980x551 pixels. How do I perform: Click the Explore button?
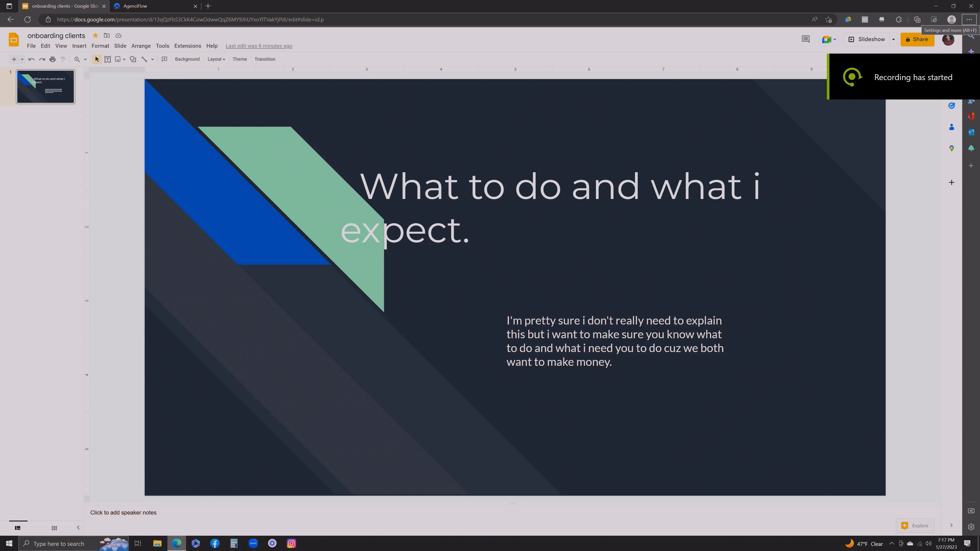click(915, 525)
